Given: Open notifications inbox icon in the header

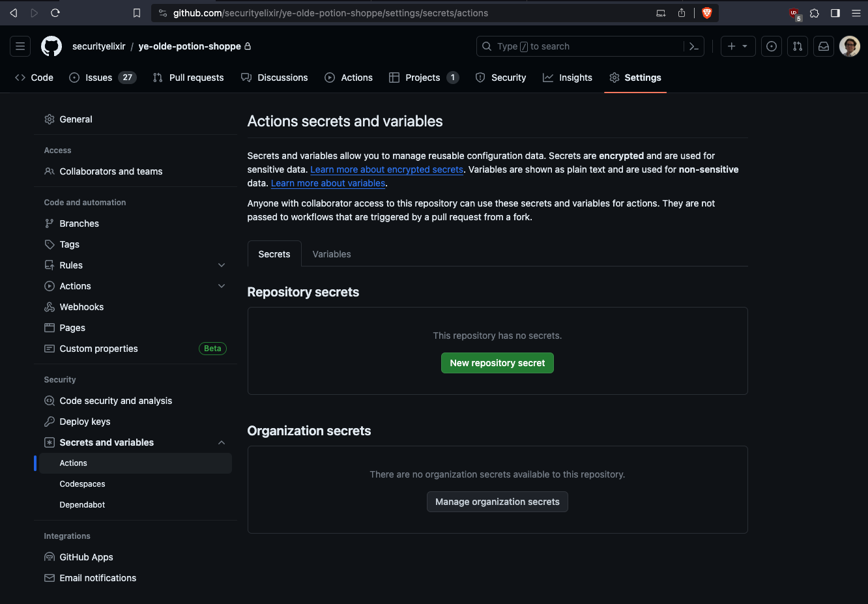Looking at the screenshot, I should pos(823,46).
